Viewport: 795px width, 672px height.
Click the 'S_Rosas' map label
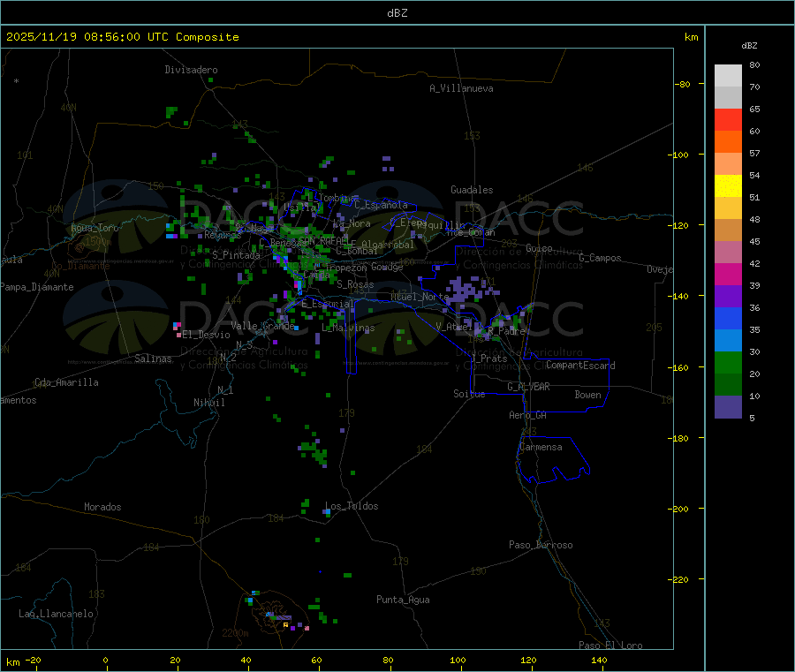pyautogui.click(x=355, y=284)
